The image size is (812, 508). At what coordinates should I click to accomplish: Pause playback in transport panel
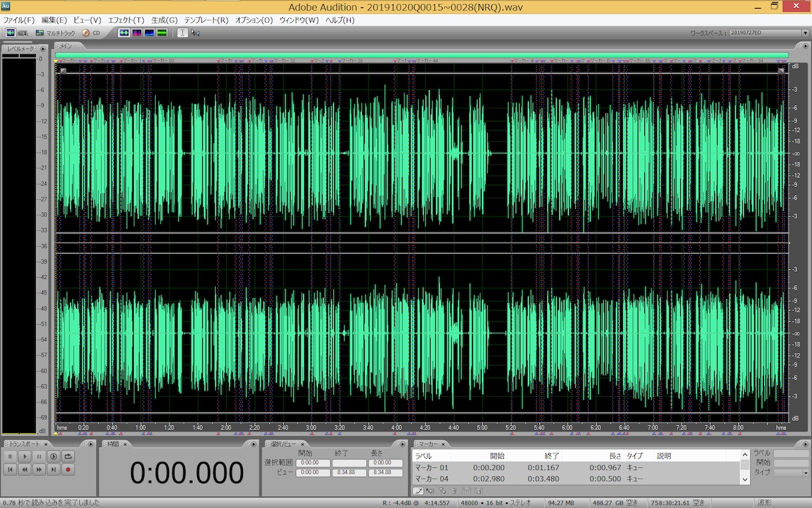click(x=39, y=456)
